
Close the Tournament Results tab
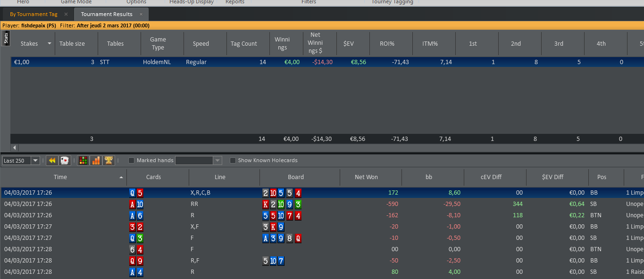pyautogui.click(x=141, y=14)
